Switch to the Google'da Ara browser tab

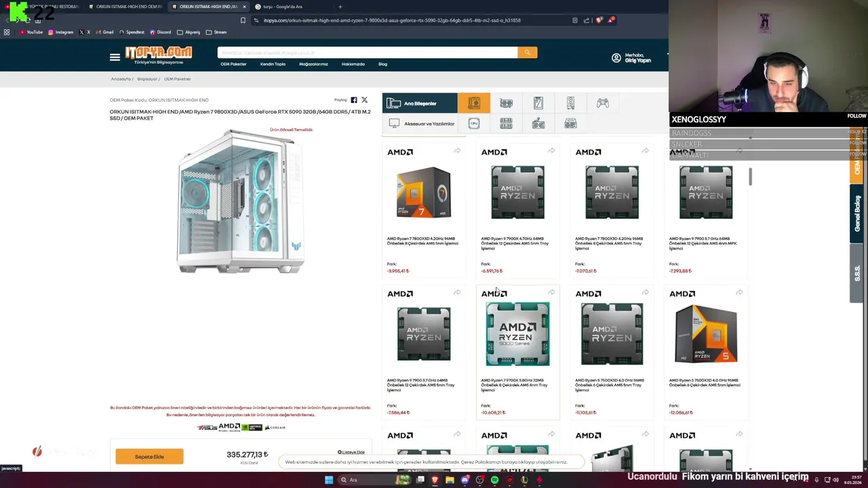click(x=292, y=7)
